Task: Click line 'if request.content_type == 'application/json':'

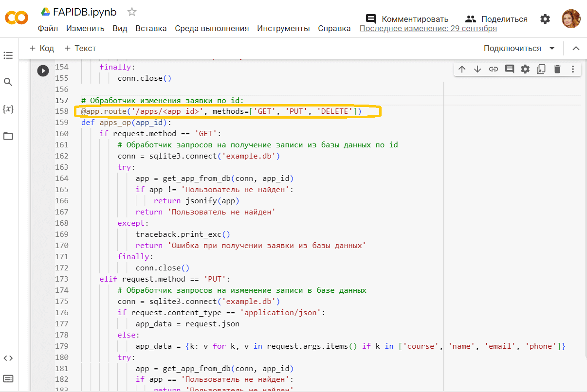Action: coord(221,312)
